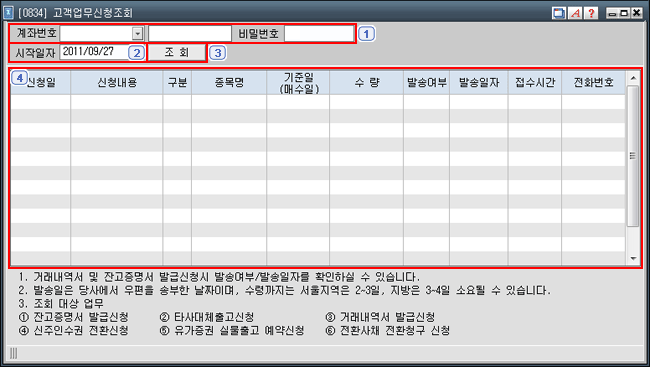650x367 pixels.
Task: Open help with the red question mark icon
Action: click(591, 13)
